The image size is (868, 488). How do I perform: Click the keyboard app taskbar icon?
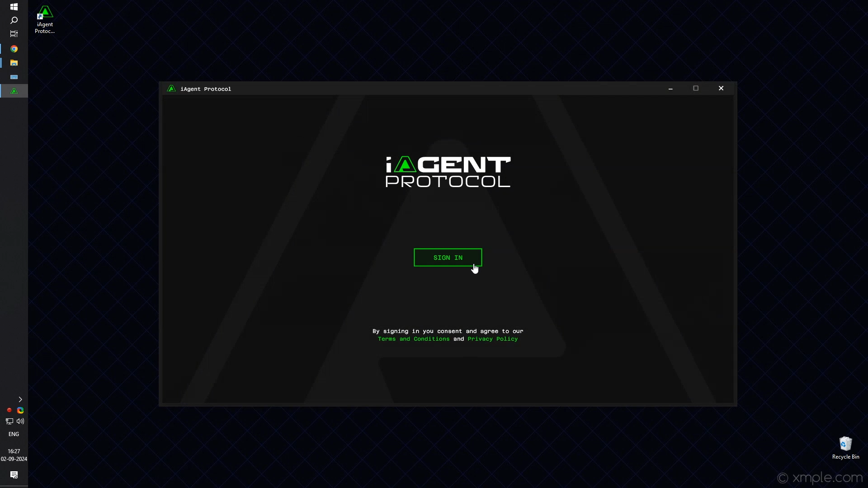pyautogui.click(x=14, y=77)
